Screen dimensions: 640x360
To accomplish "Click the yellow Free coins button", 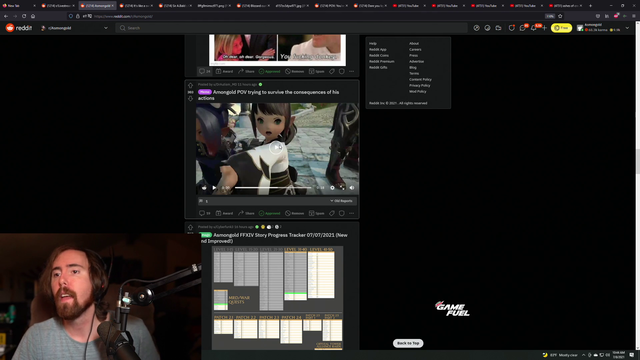I will pos(561,28).
